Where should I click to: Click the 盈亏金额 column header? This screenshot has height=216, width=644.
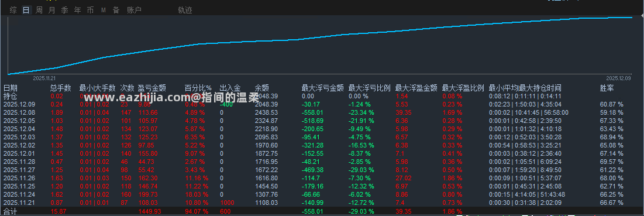(x=152, y=88)
